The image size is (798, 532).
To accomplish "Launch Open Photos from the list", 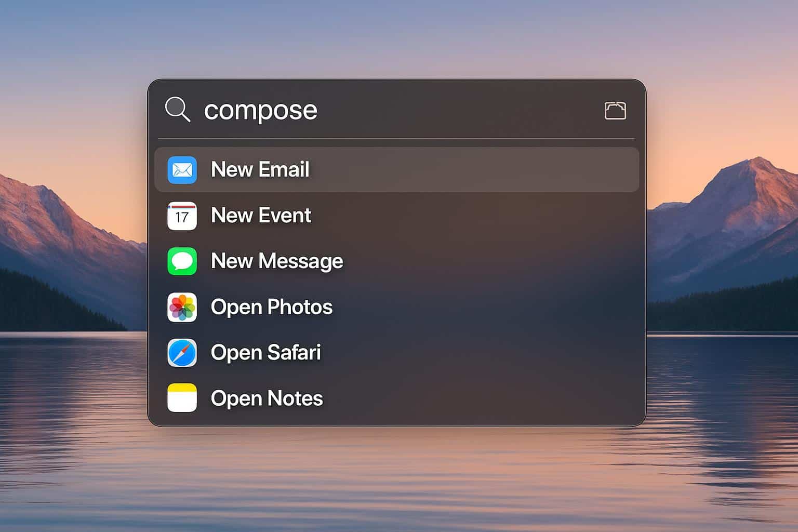I will pyautogui.click(x=271, y=307).
